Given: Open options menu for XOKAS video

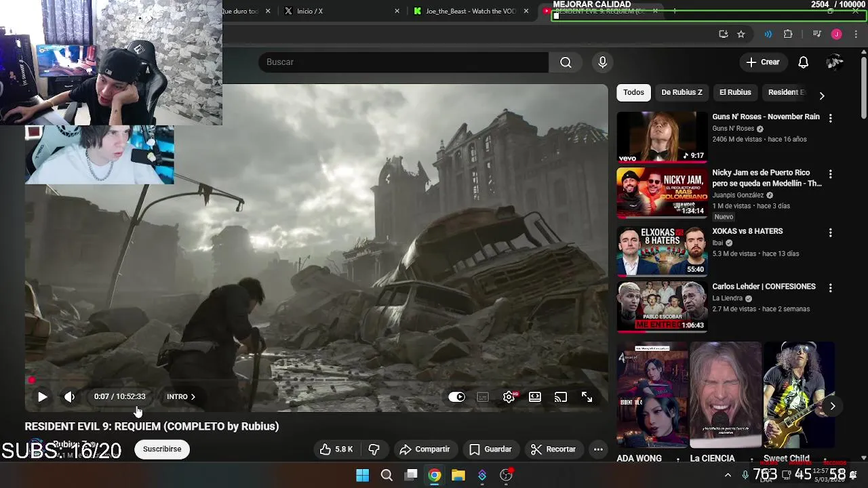Looking at the screenshot, I should click(830, 232).
